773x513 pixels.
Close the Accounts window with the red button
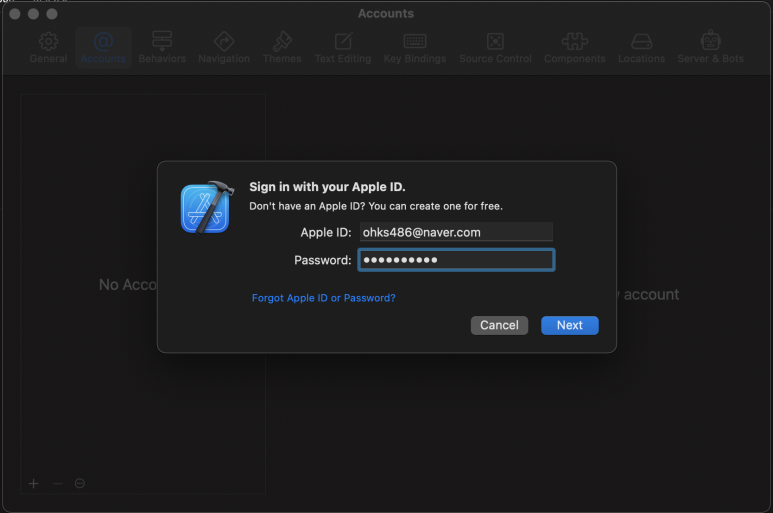tap(15, 14)
